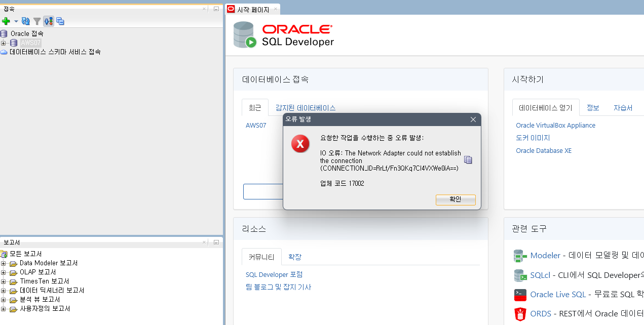The height and width of the screenshot is (325, 644).
Task: Click the 데이터 딕셔너리 보고서 folder icon
Action: click(x=14, y=291)
